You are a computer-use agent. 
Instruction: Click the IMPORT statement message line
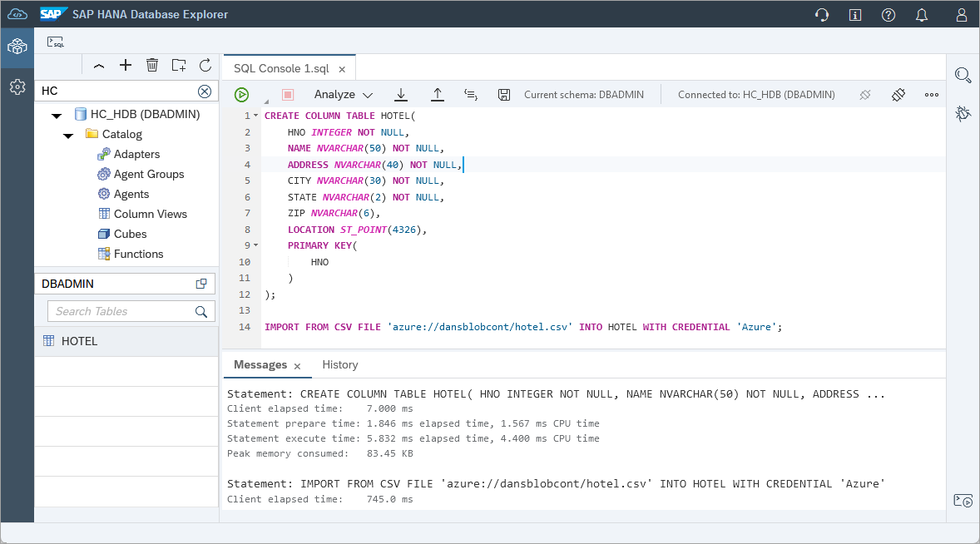click(x=556, y=484)
